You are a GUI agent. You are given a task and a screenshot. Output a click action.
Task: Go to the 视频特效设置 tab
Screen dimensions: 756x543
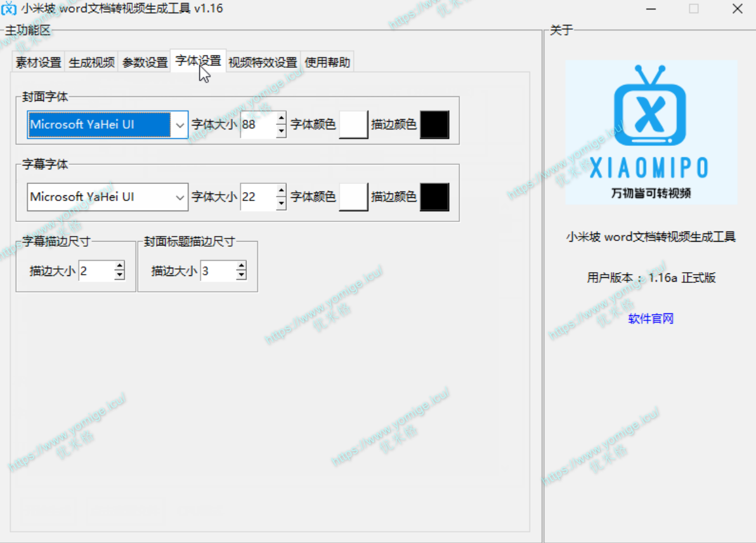(x=263, y=62)
